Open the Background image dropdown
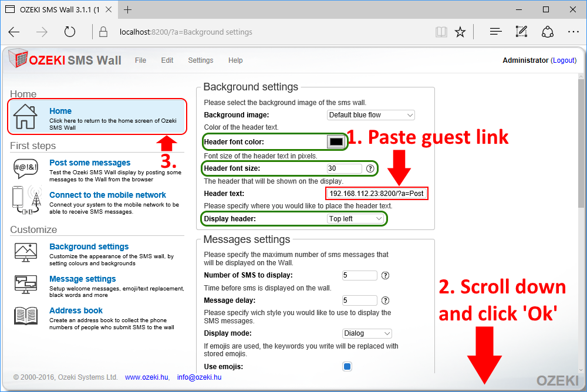587x392 pixels. (370, 115)
